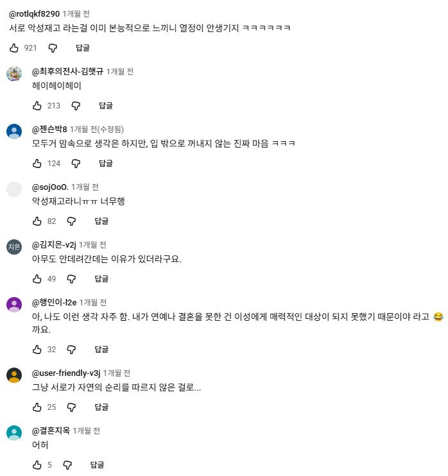The height and width of the screenshot is (476, 448).
Task: Like the reply reading 헤이헤이헤이
Action: 37,106
